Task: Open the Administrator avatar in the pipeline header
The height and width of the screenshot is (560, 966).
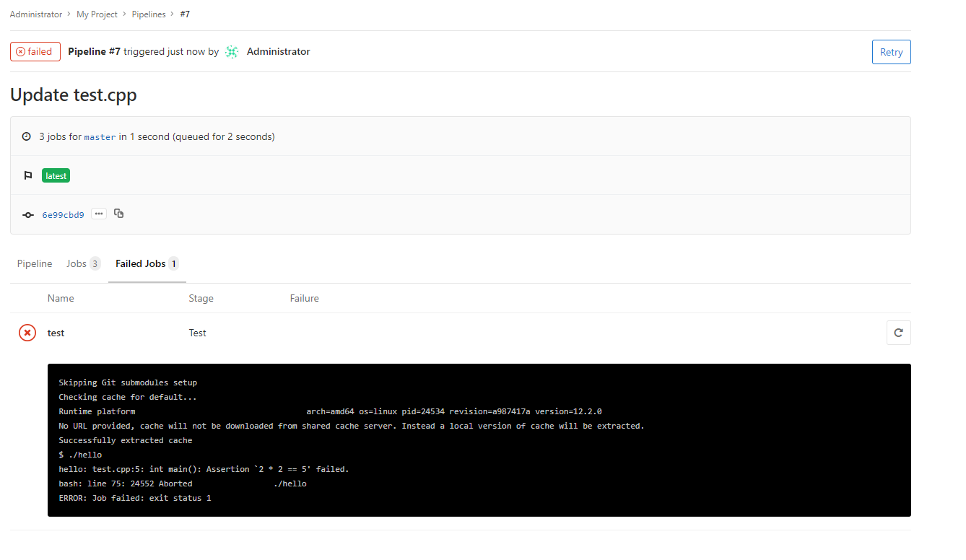Action: pos(231,51)
